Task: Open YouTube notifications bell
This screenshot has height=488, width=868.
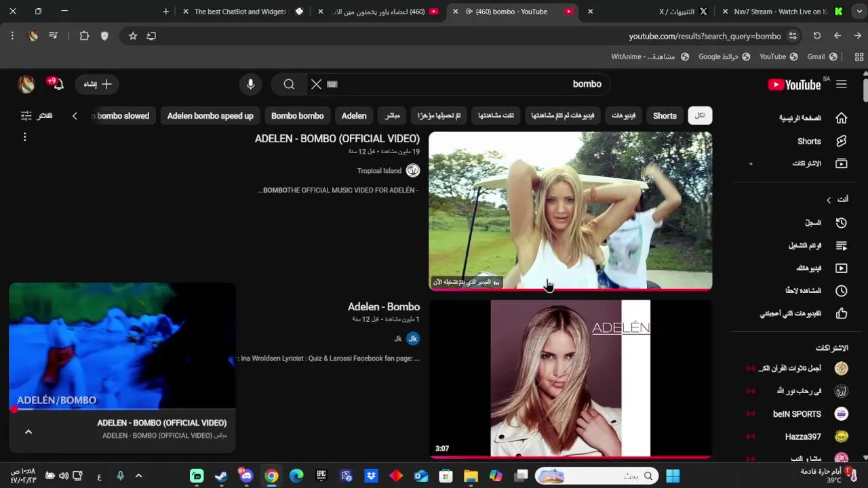Action: point(57,84)
